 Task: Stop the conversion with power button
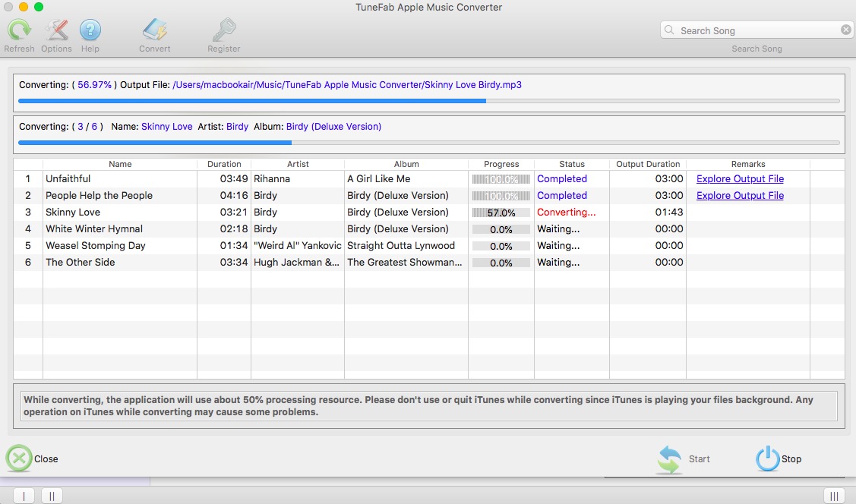tap(767, 458)
